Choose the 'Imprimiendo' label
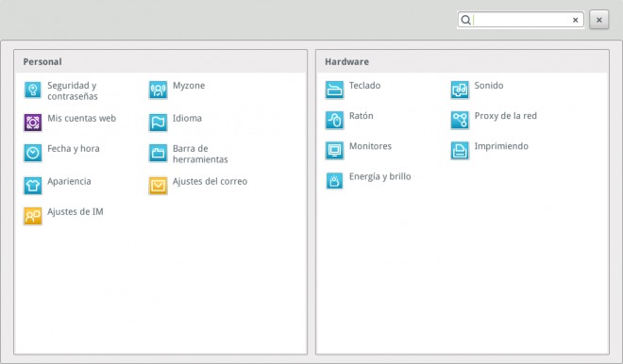Image resolution: width=623 pixels, height=364 pixels. [x=501, y=146]
